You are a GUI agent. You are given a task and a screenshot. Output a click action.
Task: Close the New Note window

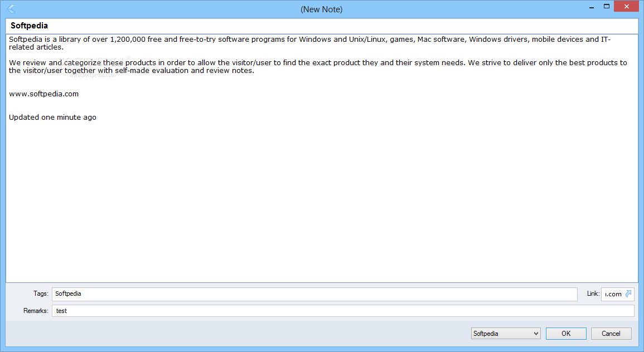tap(626, 6)
